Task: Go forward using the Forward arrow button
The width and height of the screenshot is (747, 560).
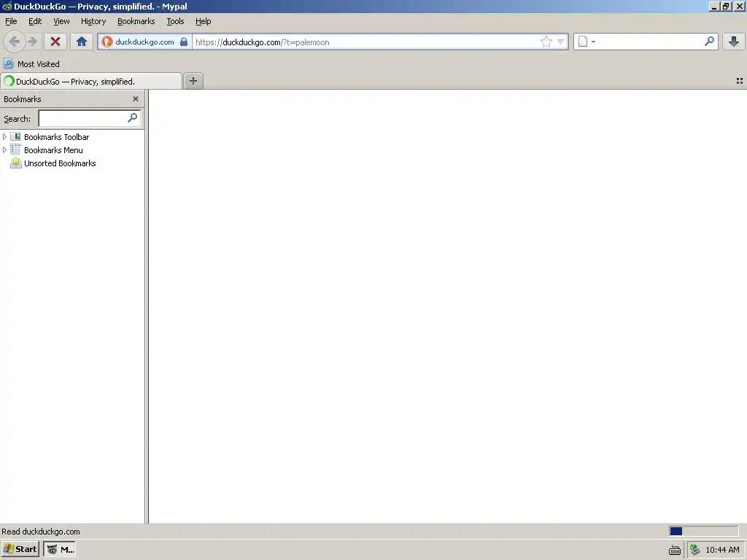Action: tap(32, 42)
